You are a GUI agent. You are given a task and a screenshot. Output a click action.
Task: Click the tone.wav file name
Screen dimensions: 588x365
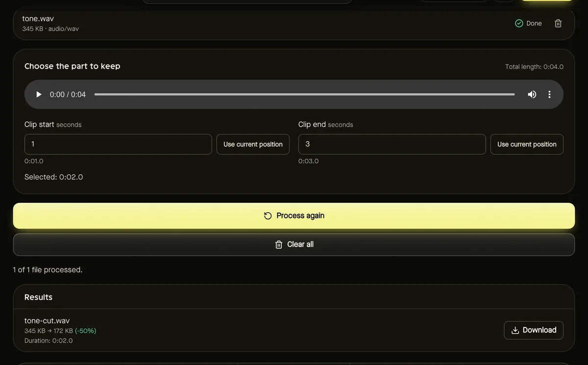(38, 19)
